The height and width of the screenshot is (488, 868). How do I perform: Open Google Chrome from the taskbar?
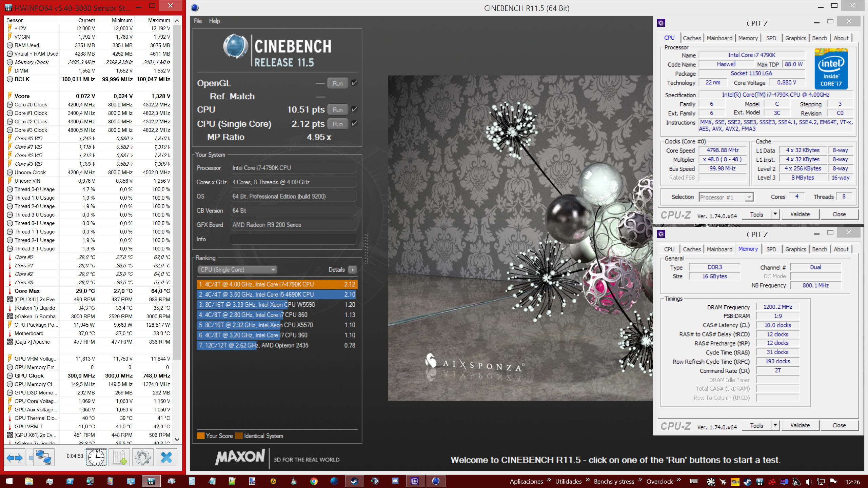coord(314,481)
